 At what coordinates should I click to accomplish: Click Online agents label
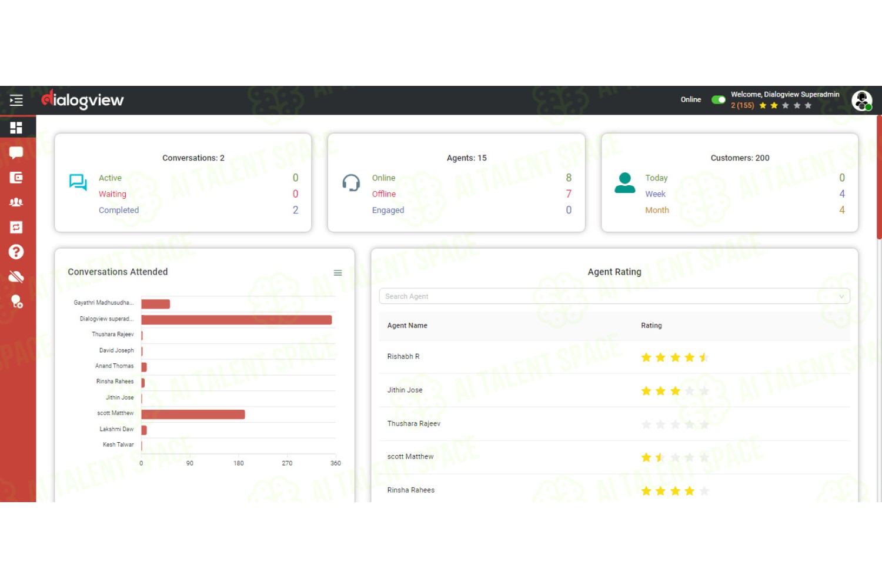383,178
